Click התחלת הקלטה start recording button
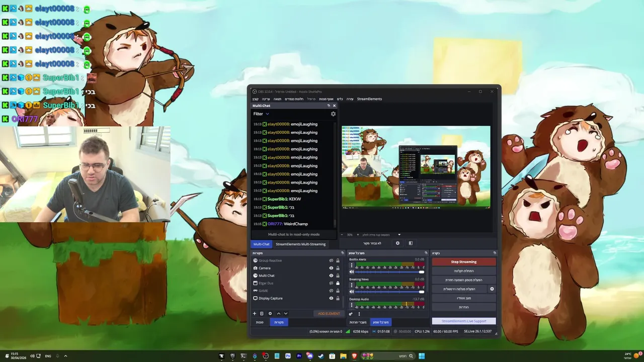This screenshot has width=644, height=362. coord(464,271)
